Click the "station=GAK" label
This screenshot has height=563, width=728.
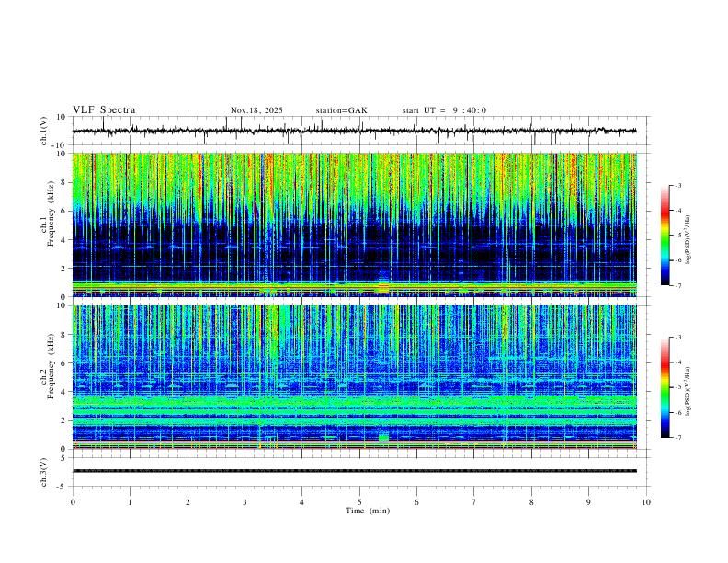(341, 110)
